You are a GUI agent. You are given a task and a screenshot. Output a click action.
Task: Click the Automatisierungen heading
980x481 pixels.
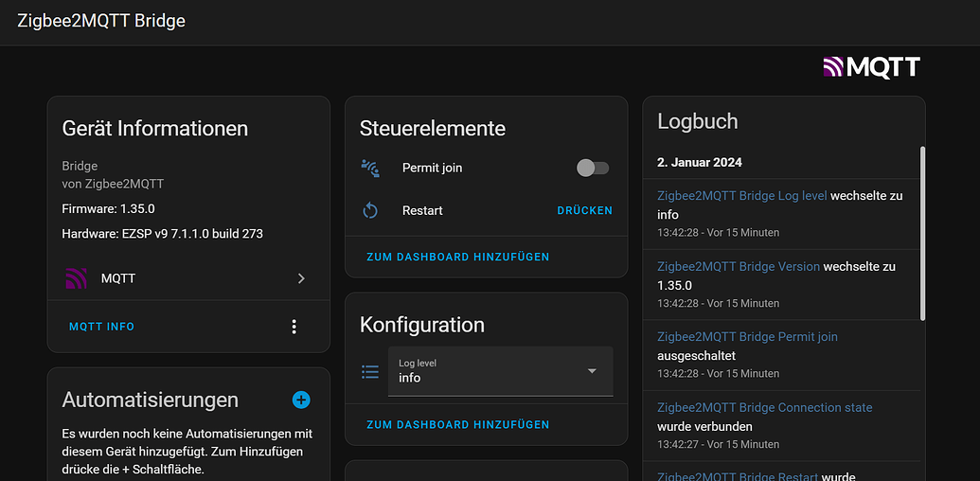point(150,400)
